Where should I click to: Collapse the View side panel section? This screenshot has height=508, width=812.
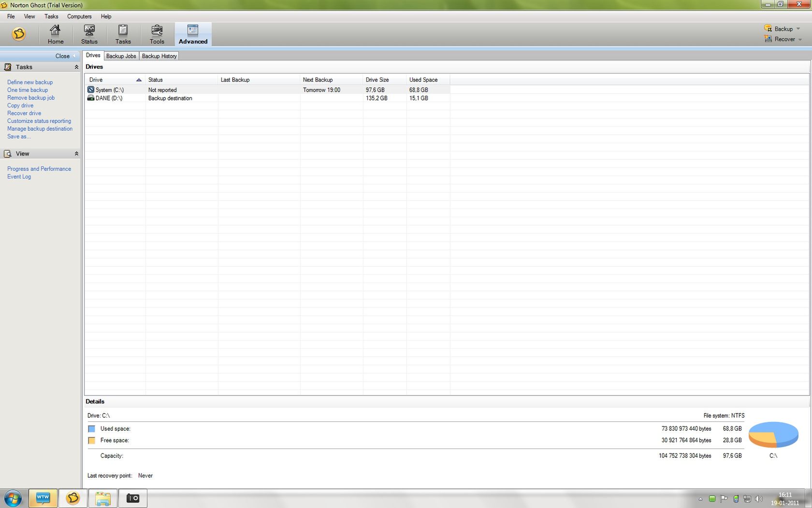[x=76, y=154]
